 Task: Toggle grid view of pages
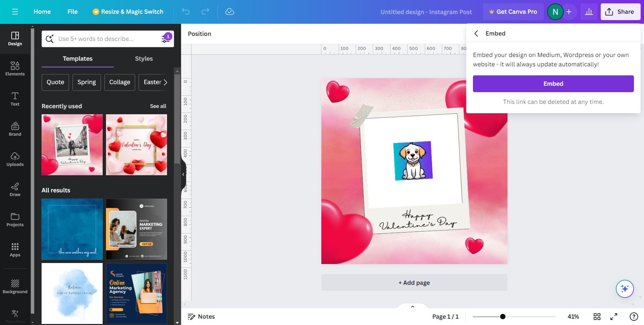click(597, 317)
